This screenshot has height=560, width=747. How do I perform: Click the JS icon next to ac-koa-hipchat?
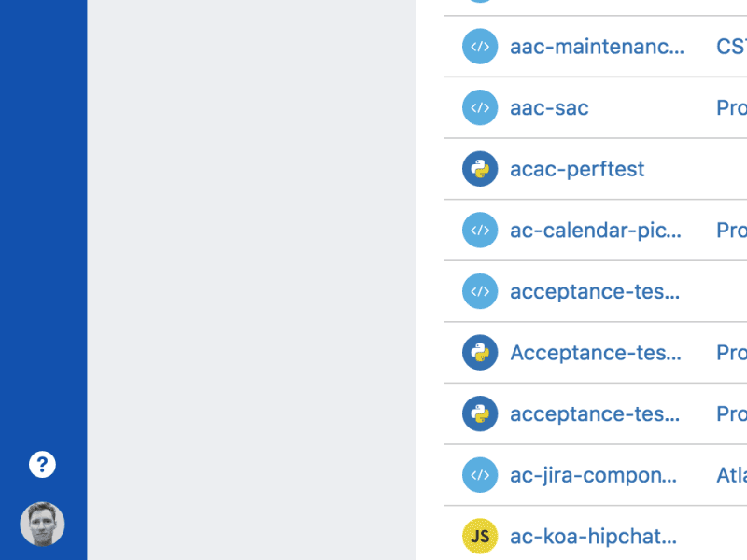click(x=479, y=536)
